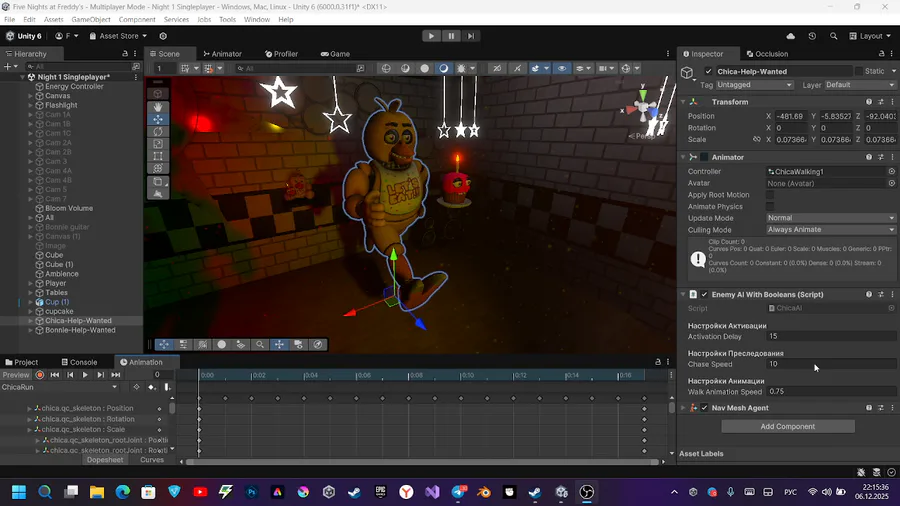This screenshot has height=506, width=900.
Task: Click the Add Component button
Action: pos(788,426)
